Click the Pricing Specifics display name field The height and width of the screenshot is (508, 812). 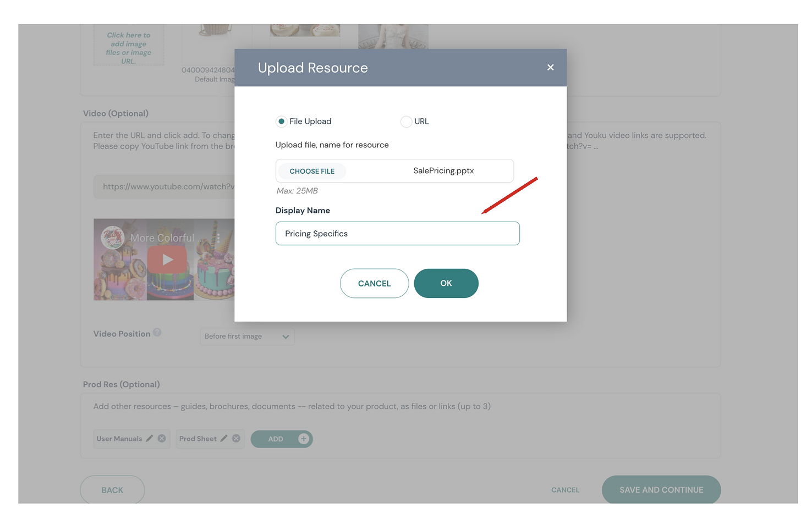pyautogui.click(x=397, y=233)
